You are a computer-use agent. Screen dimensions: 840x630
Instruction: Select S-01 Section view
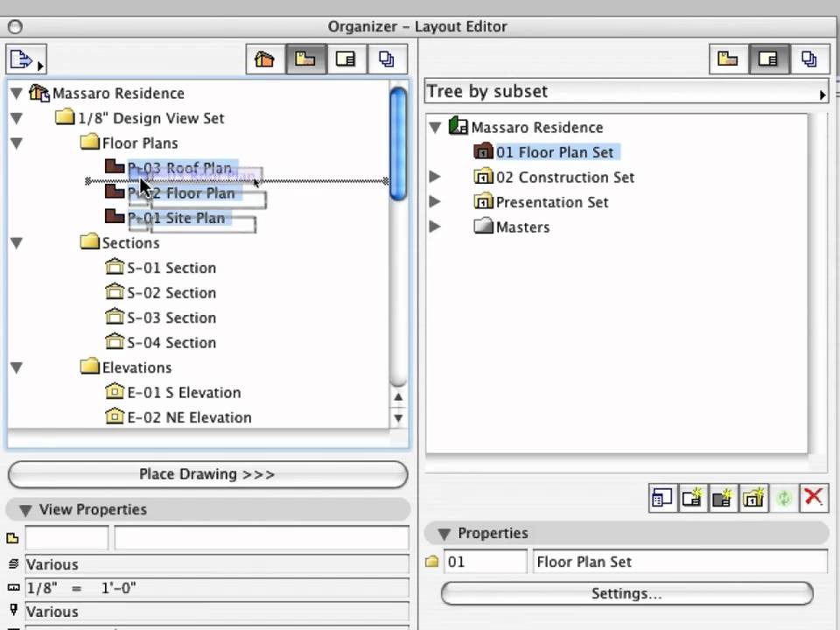point(161,268)
